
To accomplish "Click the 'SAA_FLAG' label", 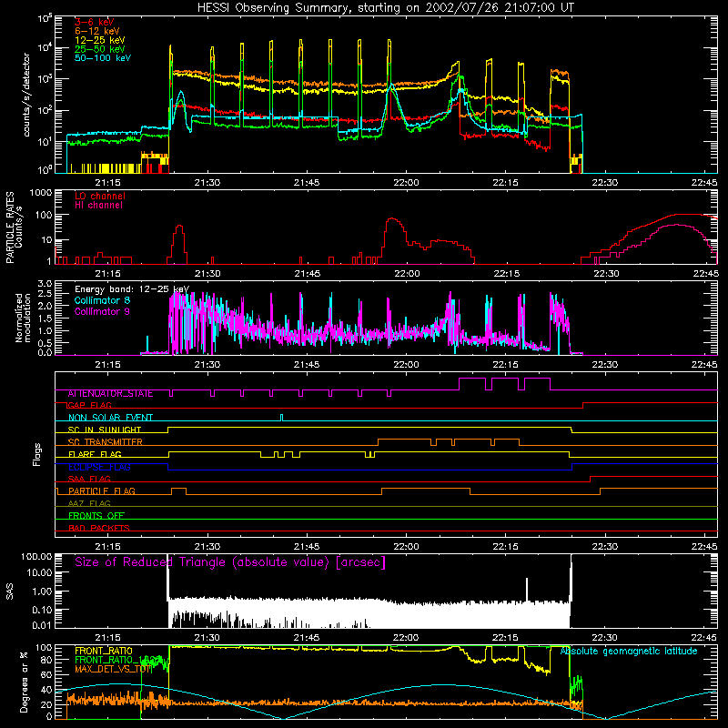I will tap(89, 479).
